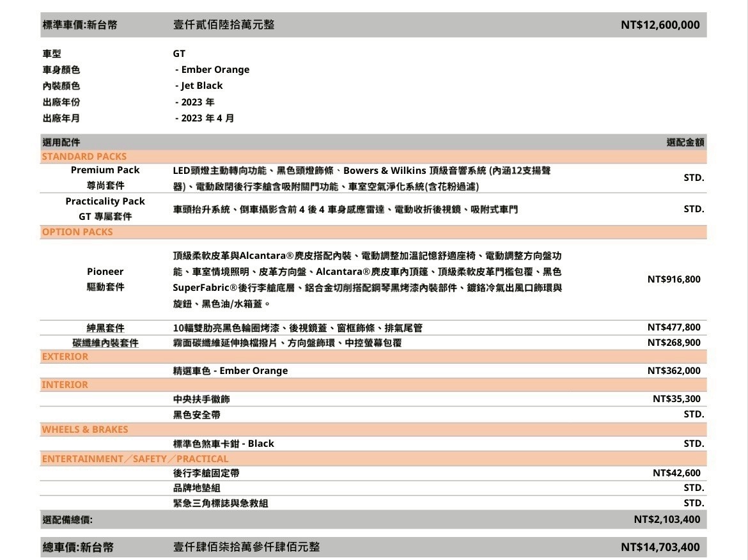The width and height of the screenshot is (748, 560).
Task: Select the GT model value
Action: click(179, 54)
